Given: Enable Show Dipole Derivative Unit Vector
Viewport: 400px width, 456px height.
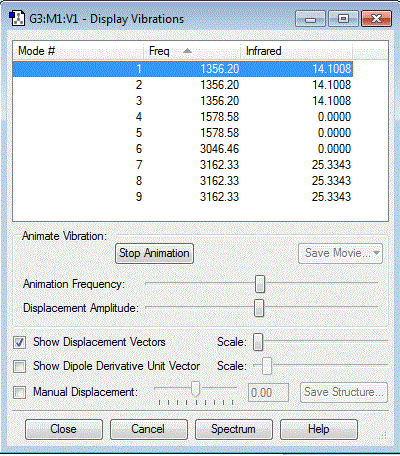Looking at the screenshot, I should [19, 366].
